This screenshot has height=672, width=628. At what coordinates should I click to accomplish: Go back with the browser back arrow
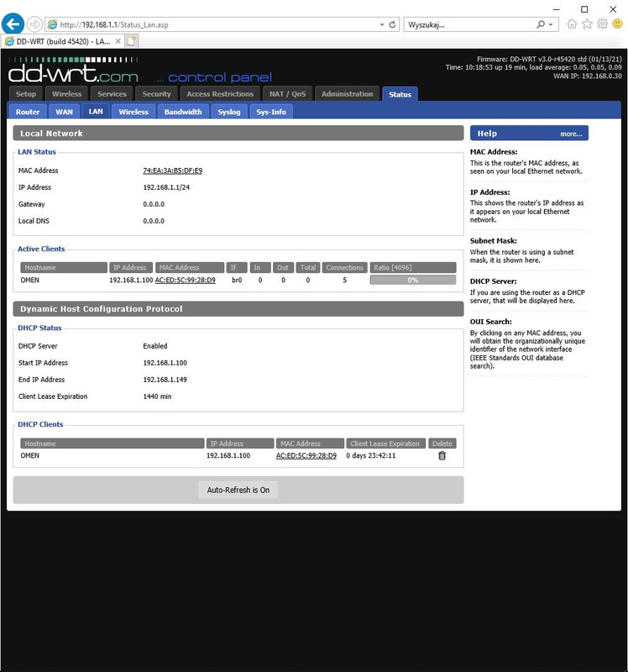[x=13, y=24]
